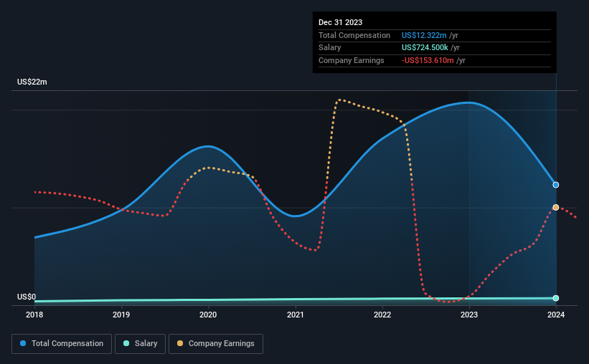Image resolution: width=589 pixels, height=364 pixels.
Task: Toggle the Salary legend button
Action: (140, 344)
